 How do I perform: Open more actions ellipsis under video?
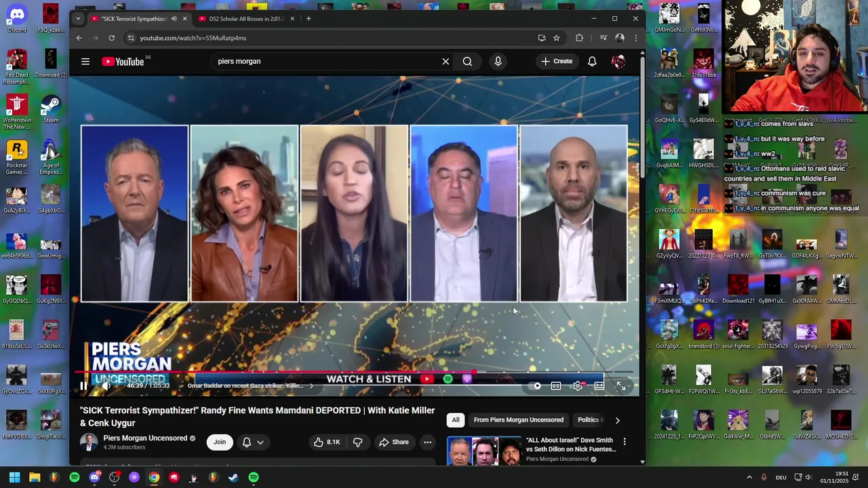[x=427, y=442]
